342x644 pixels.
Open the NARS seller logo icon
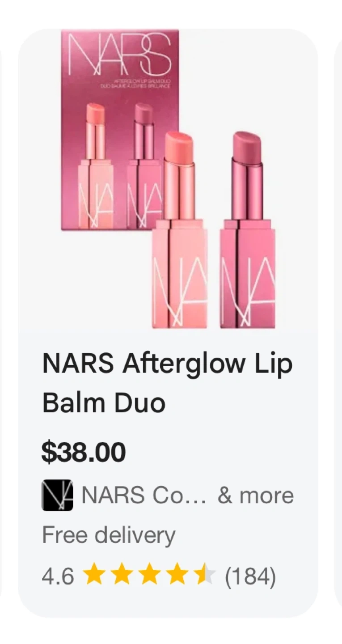pos(57,495)
